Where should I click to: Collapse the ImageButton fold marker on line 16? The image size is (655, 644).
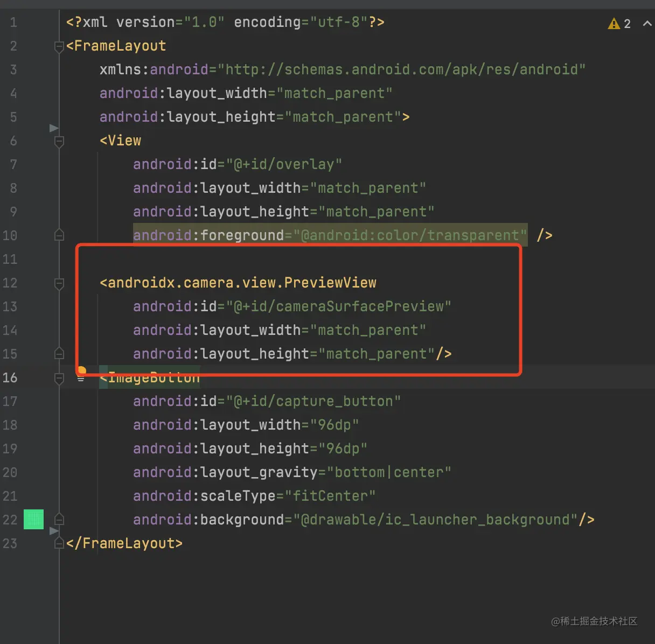coord(59,379)
